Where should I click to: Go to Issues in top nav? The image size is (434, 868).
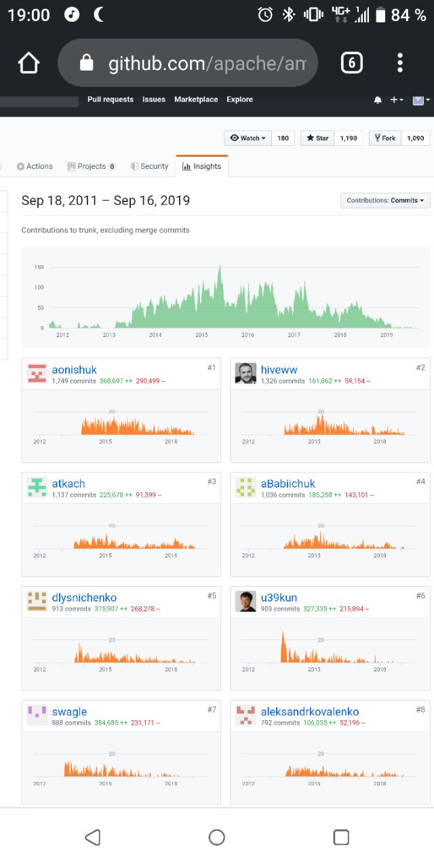pos(154,99)
